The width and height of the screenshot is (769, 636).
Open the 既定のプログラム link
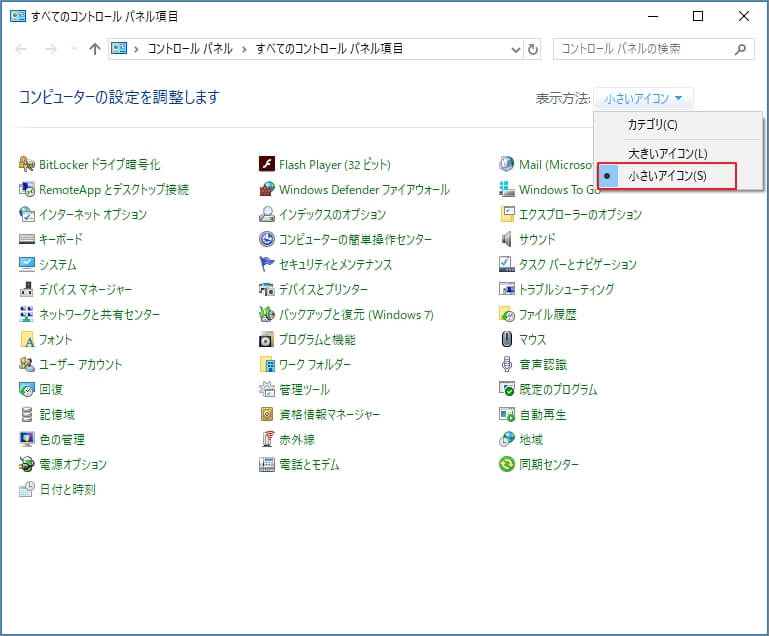pos(558,390)
